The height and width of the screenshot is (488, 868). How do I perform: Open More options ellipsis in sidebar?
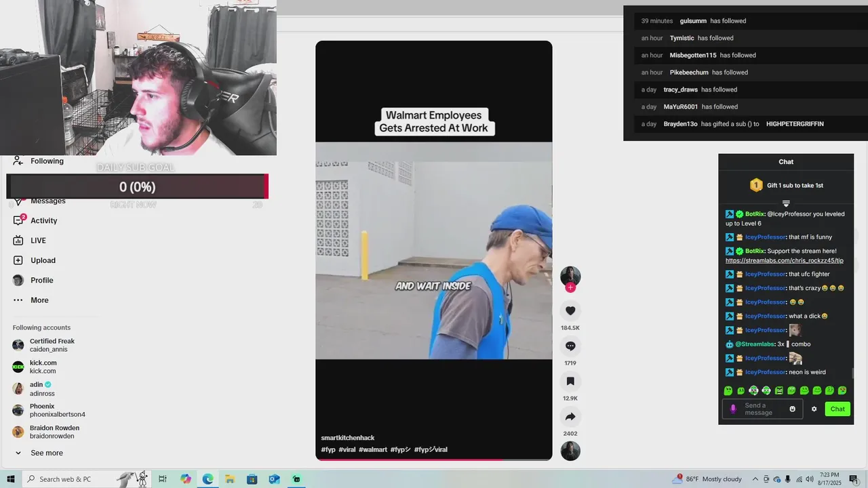point(18,300)
